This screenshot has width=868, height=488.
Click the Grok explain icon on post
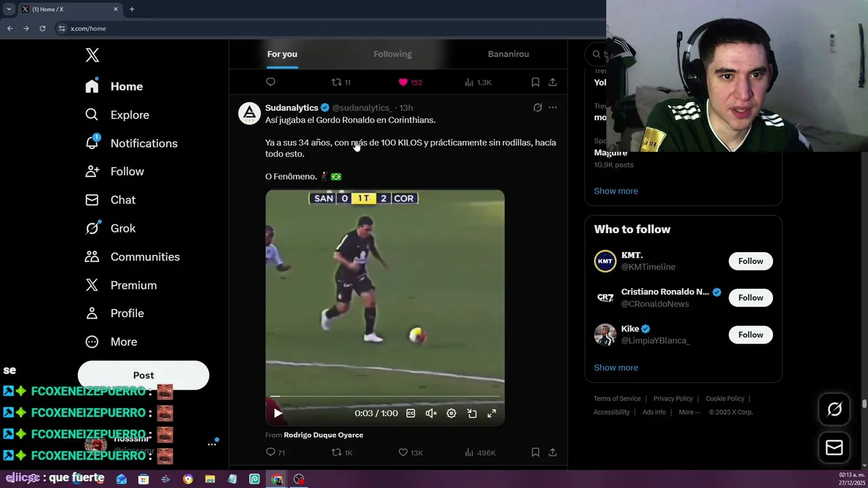[538, 107]
